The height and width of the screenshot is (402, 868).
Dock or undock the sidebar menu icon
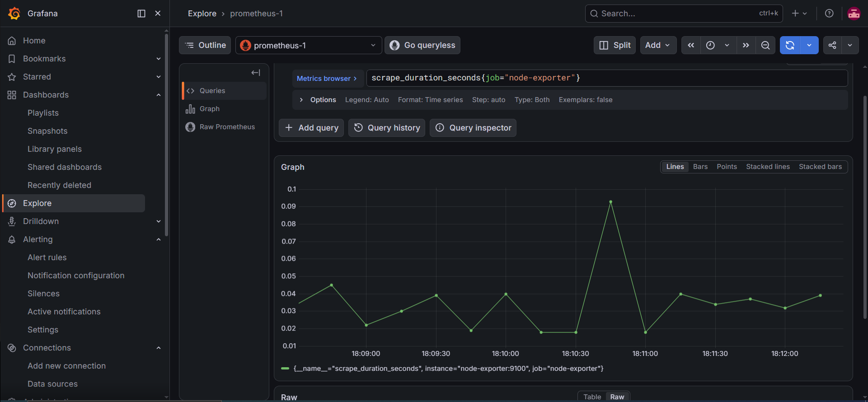(141, 14)
